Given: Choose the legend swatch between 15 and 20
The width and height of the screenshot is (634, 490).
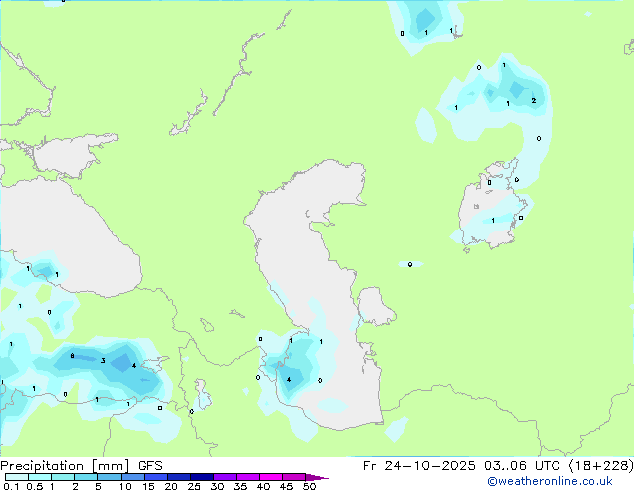Looking at the screenshot, I should [x=156, y=477].
